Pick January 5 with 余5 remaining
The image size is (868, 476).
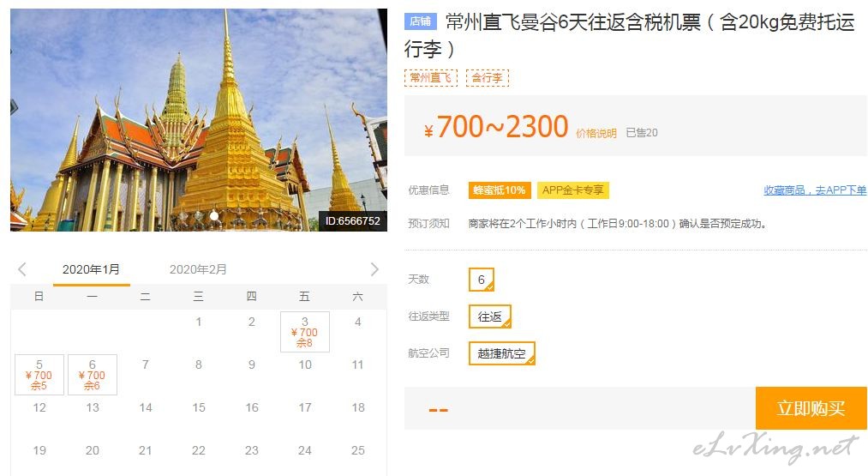tap(39, 375)
